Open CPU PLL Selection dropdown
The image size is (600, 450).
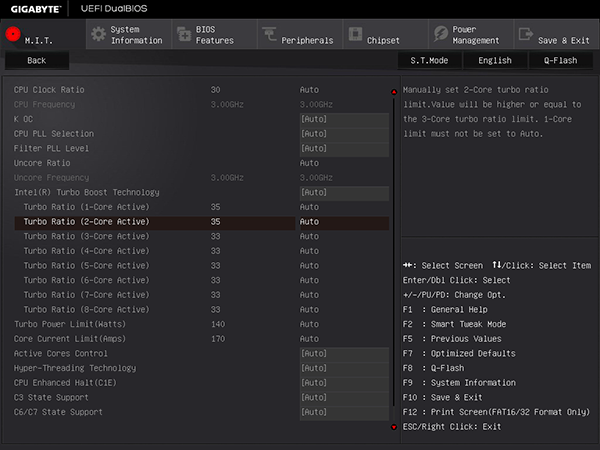[x=343, y=134]
